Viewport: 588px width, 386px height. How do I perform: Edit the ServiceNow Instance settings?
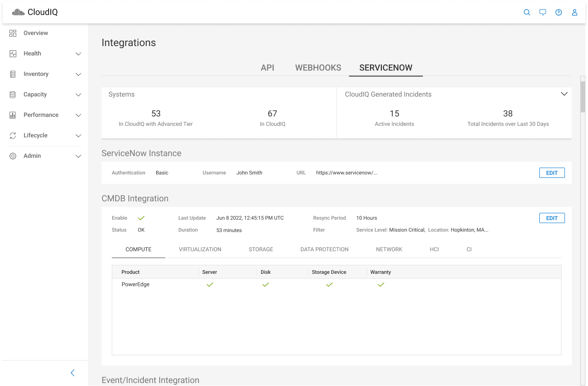coord(552,173)
